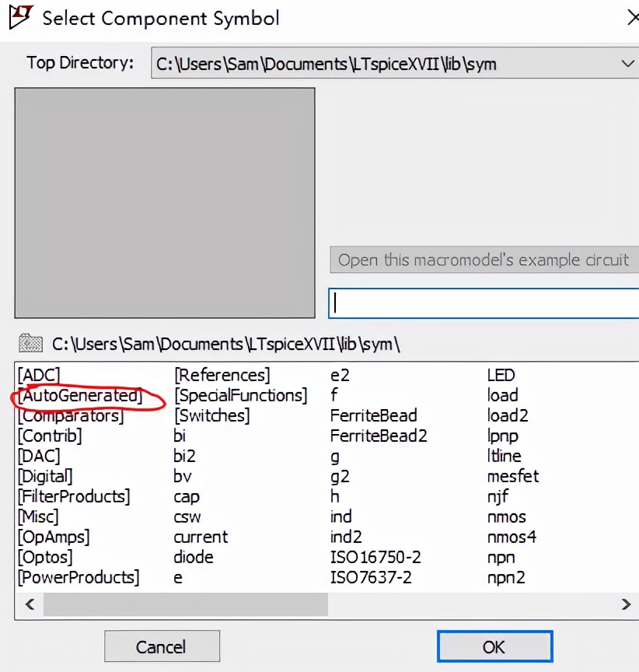Select the [DAC] folder
Image resolution: width=639 pixels, height=672 pixels.
click(x=39, y=456)
